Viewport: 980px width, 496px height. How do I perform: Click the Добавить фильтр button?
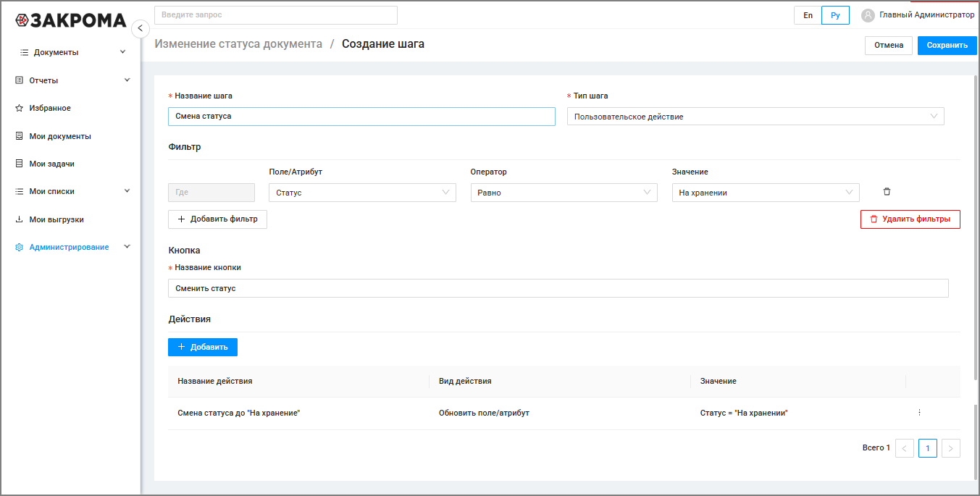click(217, 219)
